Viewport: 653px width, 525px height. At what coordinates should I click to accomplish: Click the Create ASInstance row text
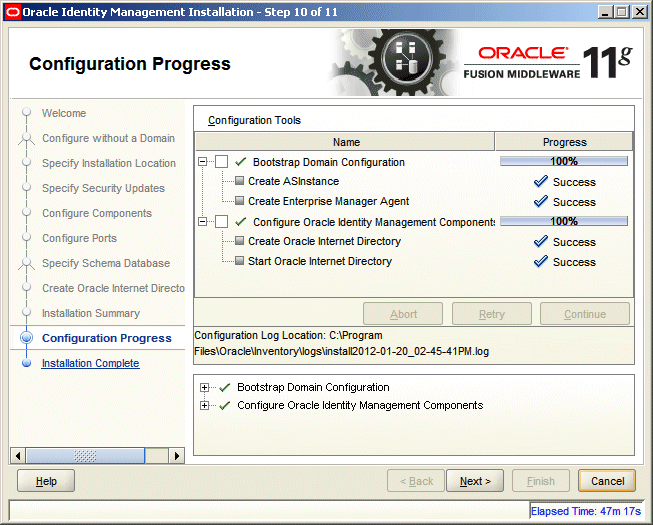[x=294, y=181]
